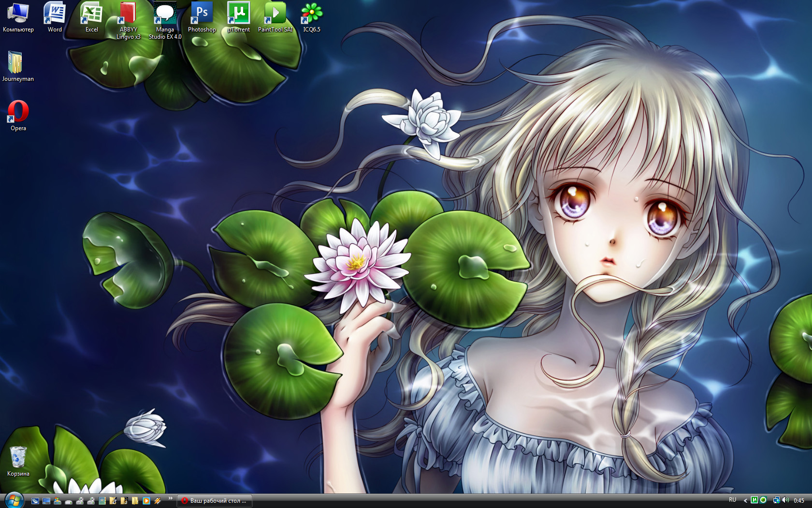Open the music folder quick launch icon
The width and height of the screenshot is (812, 508).
[x=113, y=501]
